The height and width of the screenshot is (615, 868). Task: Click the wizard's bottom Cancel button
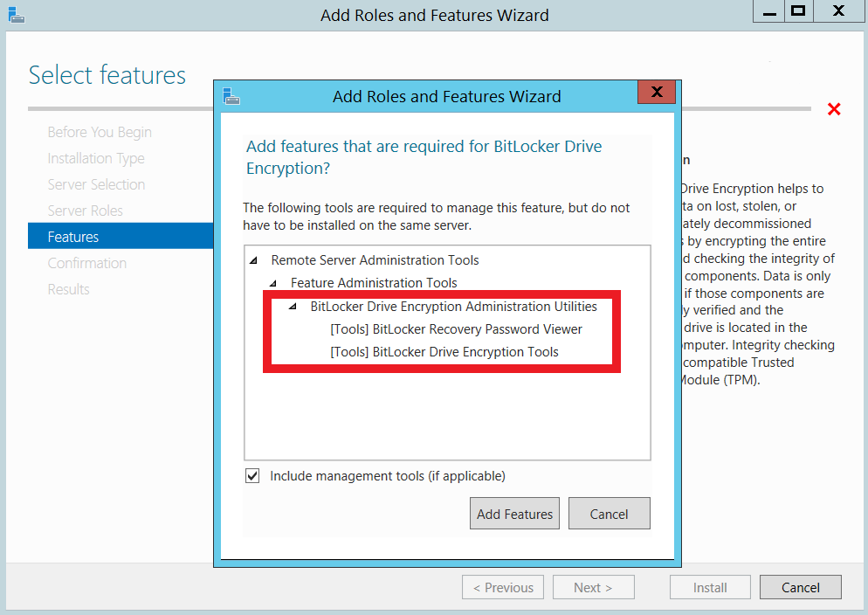tap(801, 587)
